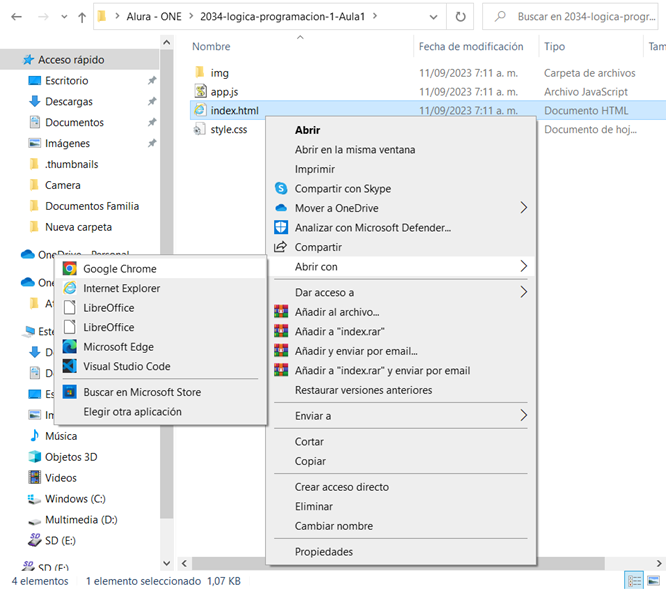Click the refresh icon next to address bar
666x591 pixels.
coord(460,17)
